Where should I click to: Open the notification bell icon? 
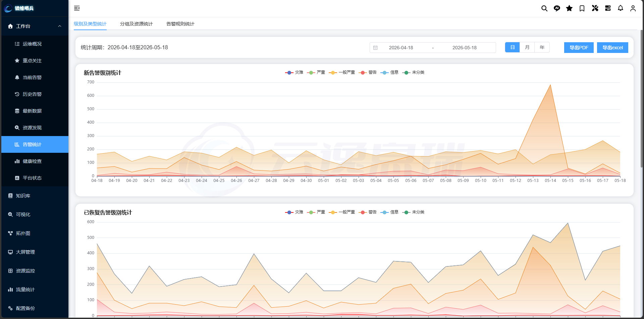(621, 8)
